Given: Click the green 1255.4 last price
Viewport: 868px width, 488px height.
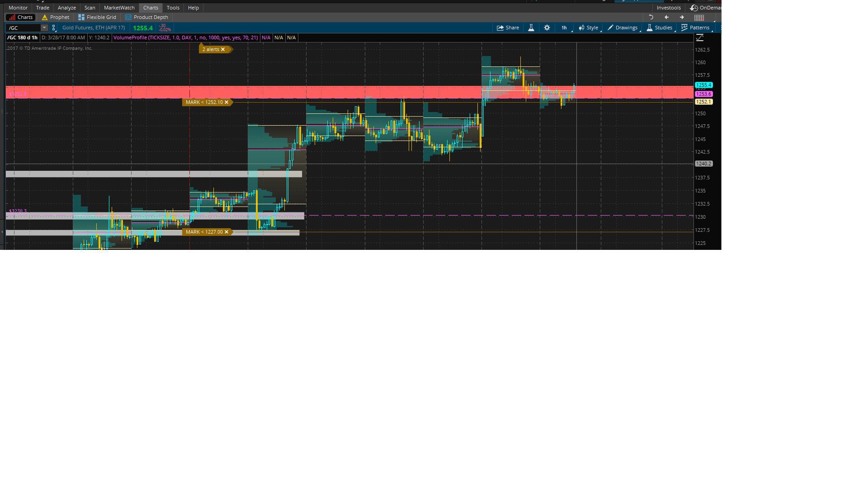Looking at the screenshot, I should point(143,28).
